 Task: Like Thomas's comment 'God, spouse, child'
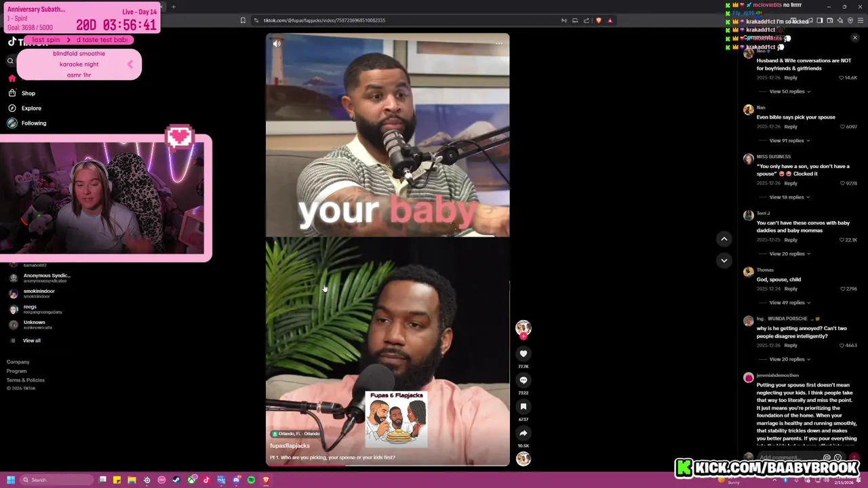pyautogui.click(x=842, y=289)
